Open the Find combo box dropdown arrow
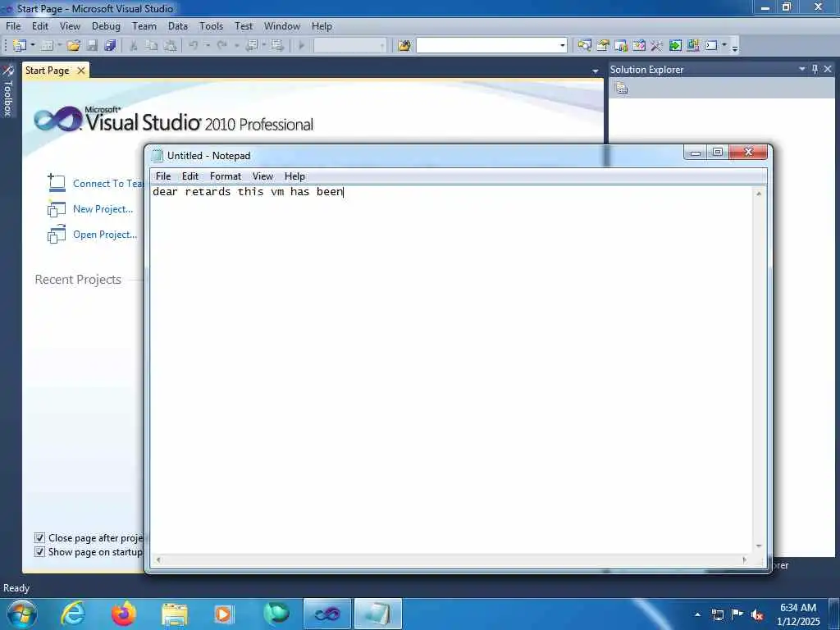 [562, 46]
